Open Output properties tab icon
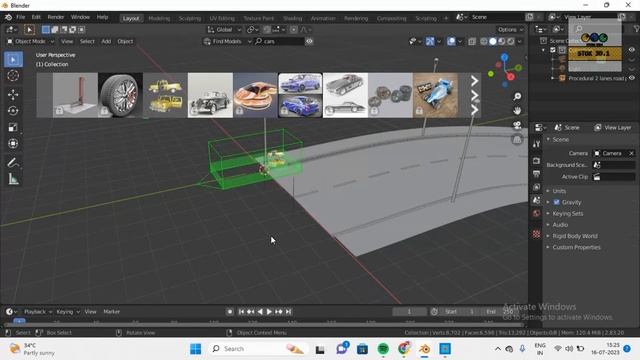 536,174
